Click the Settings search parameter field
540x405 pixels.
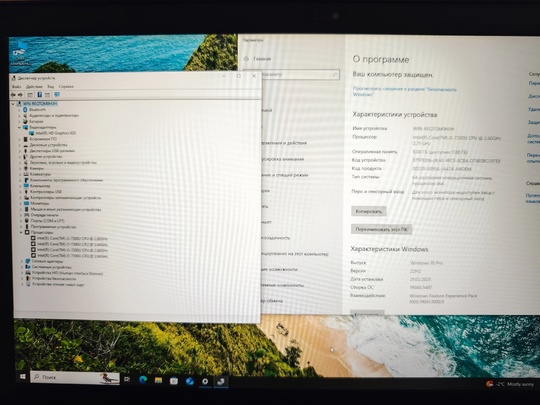pyautogui.click(x=291, y=74)
